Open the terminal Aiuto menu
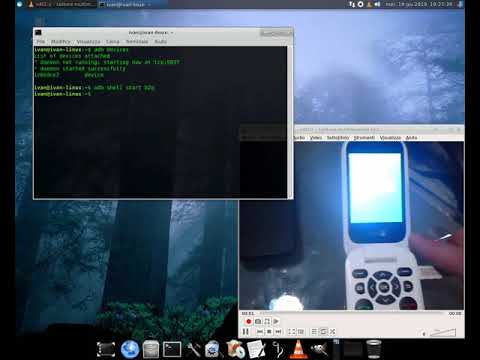The image size is (480, 360). [x=161, y=42]
